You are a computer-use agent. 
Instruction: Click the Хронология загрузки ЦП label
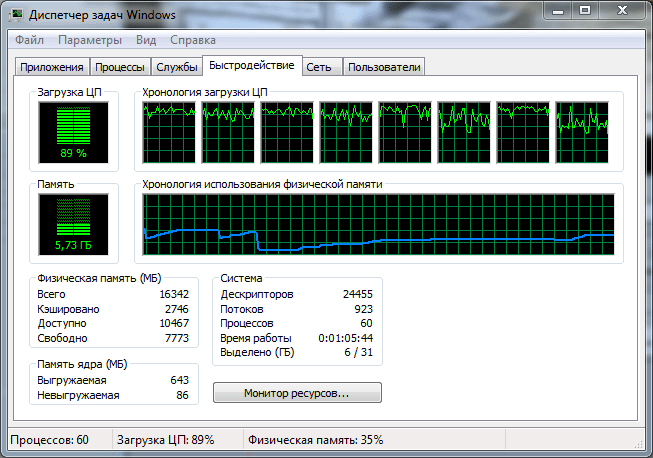[x=204, y=92]
